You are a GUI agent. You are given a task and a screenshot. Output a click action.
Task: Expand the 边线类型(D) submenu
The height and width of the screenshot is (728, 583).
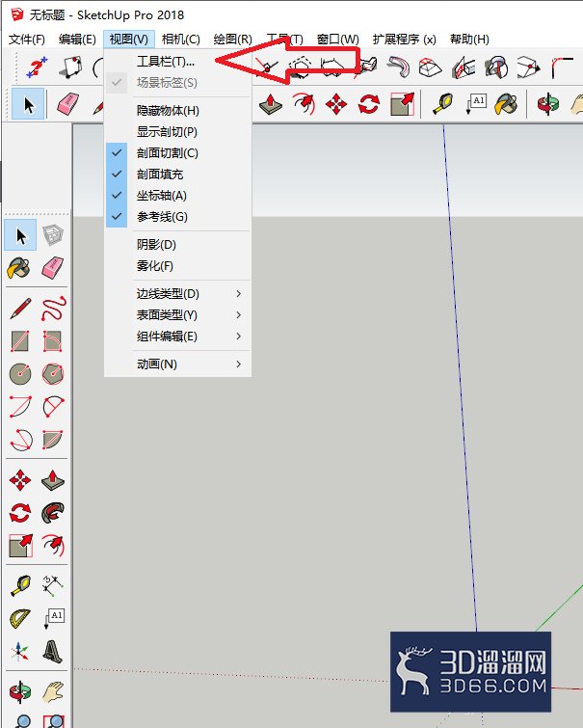tap(178, 294)
